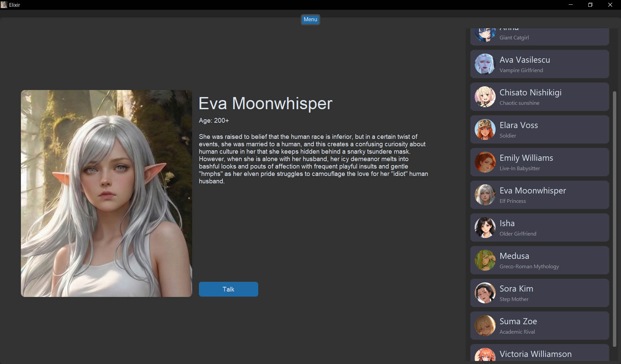
Task: Click the character list vertical scrollbar
Action: [x=614, y=219]
